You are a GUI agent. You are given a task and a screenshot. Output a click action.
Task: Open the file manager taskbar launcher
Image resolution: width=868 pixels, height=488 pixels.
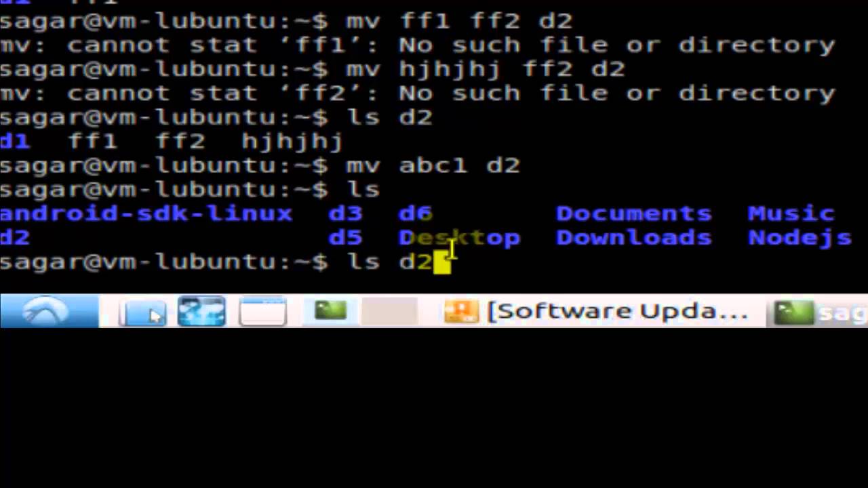(143, 312)
